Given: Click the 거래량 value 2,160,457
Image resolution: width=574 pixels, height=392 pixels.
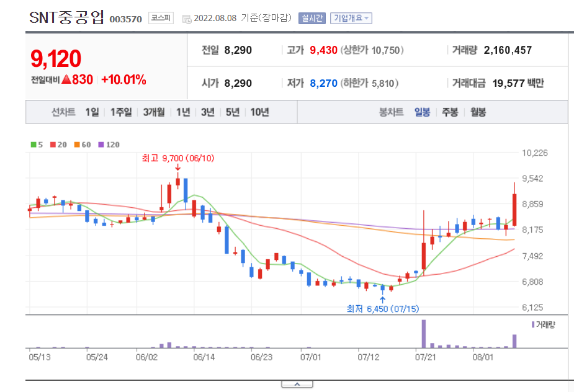Looking at the screenshot, I should (x=508, y=50).
